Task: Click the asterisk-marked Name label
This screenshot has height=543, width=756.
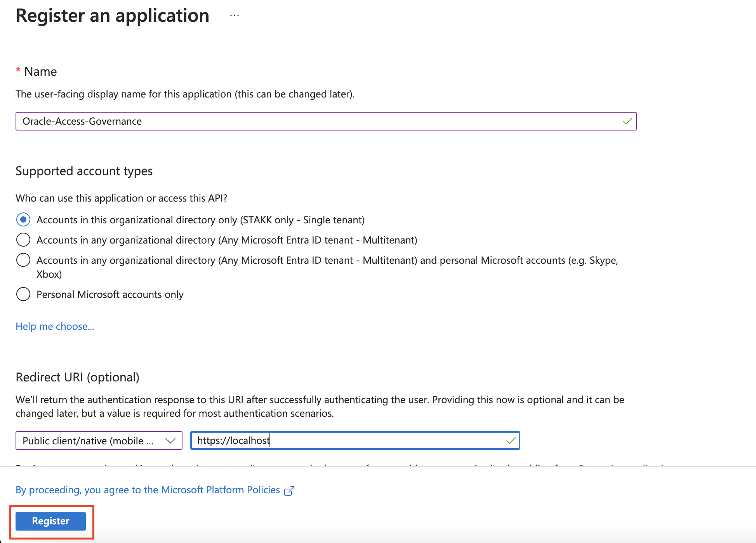Action: click(x=36, y=72)
